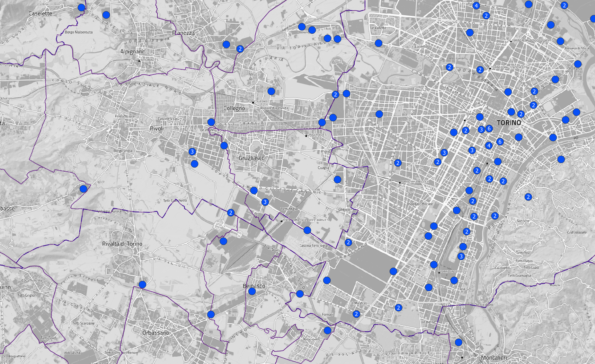Click the marker above the Borgaretto label
The width and height of the screenshot is (595, 364).
tap(327, 330)
